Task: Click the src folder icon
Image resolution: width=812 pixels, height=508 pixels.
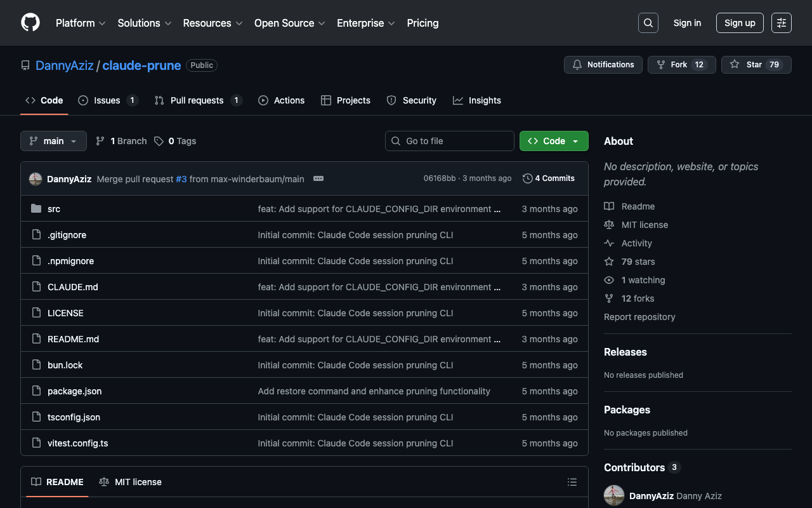Action: coord(36,209)
